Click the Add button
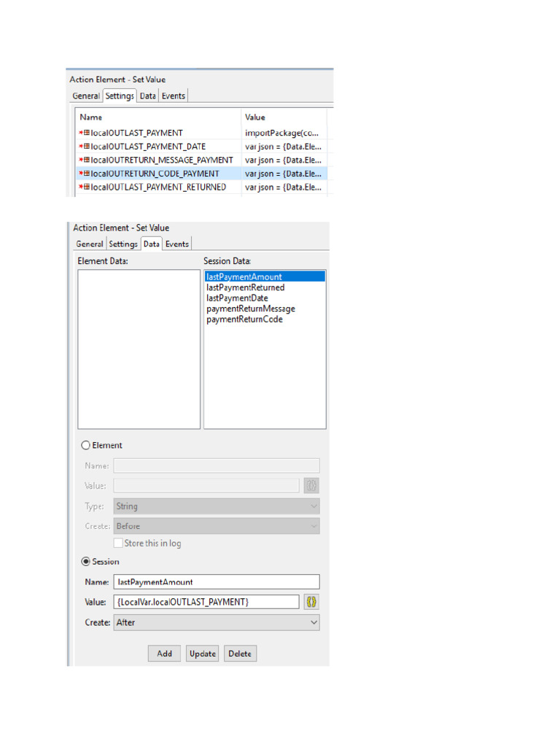The width and height of the screenshot is (560, 747). coord(164,654)
